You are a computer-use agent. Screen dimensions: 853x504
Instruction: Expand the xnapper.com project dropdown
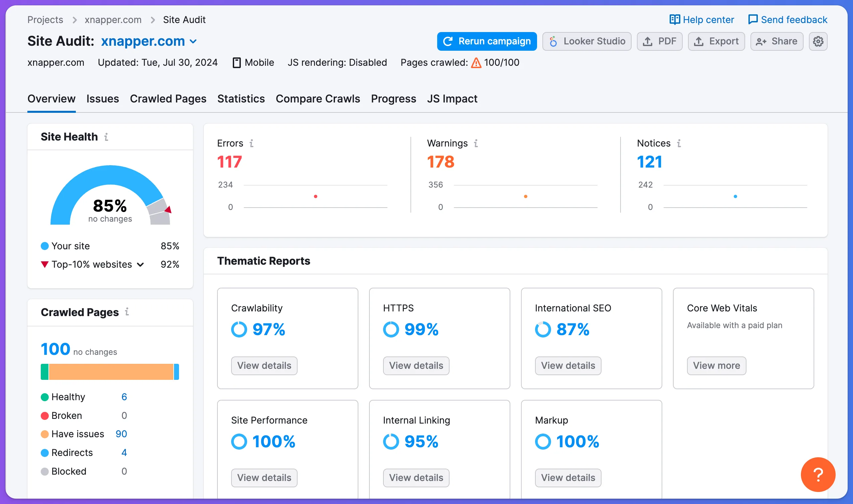[x=193, y=42]
